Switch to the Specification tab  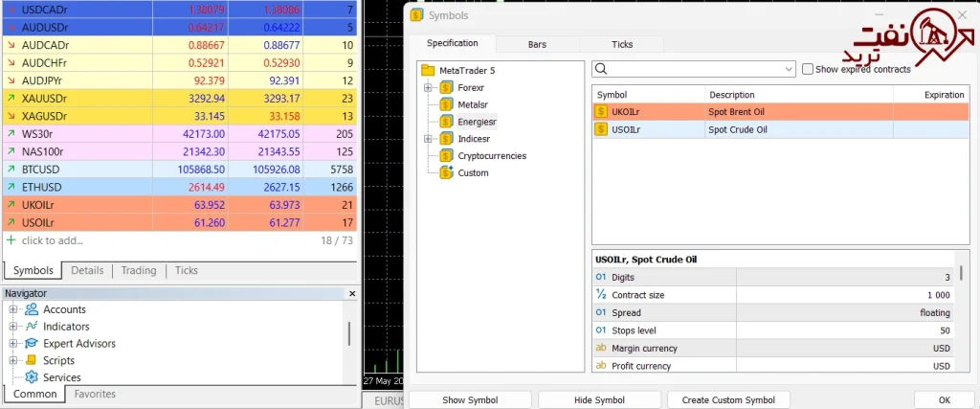[453, 43]
